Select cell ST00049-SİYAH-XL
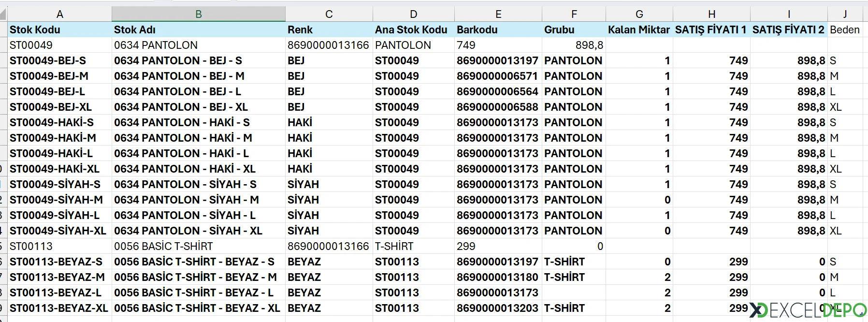This screenshot has width=868, height=322. pyautogui.click(x=58, y=231)
